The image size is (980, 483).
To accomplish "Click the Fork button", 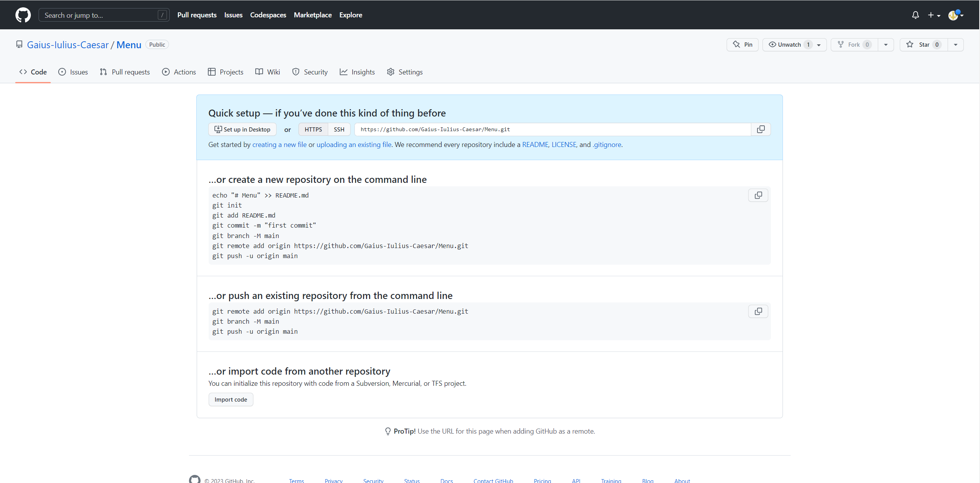I will click(854, 45).
